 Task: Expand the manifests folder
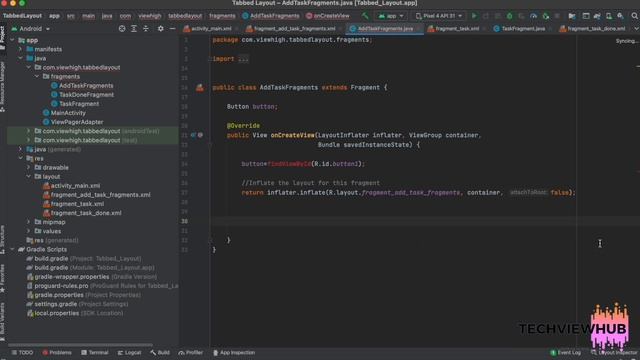tap(20, 49)
